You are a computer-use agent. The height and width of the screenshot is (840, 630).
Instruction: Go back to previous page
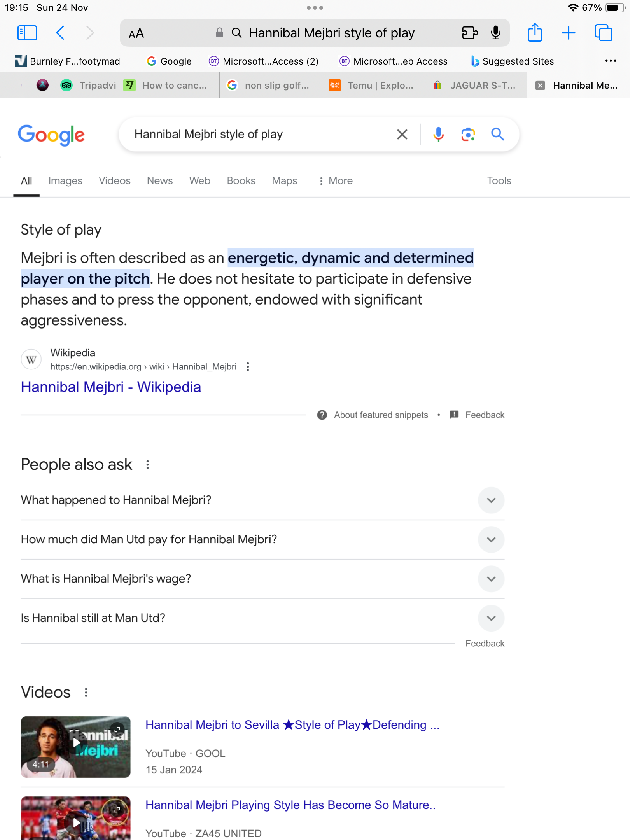coord(60,33)
